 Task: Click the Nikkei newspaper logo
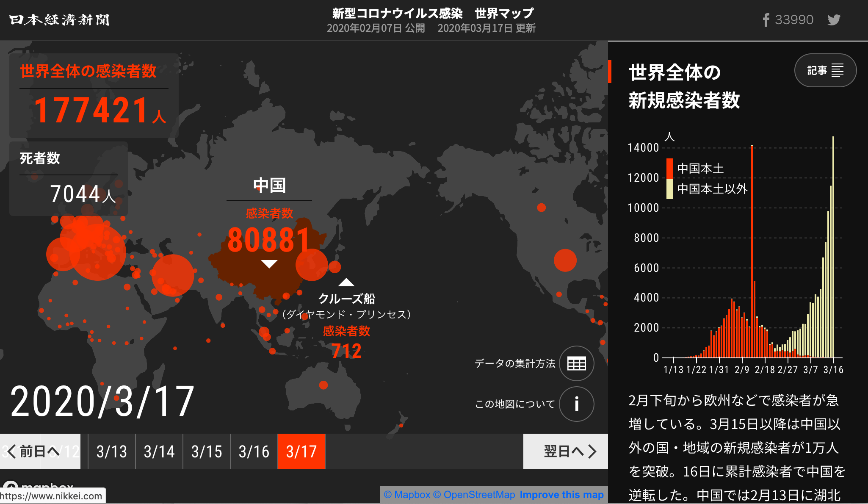tap(59, 20)
